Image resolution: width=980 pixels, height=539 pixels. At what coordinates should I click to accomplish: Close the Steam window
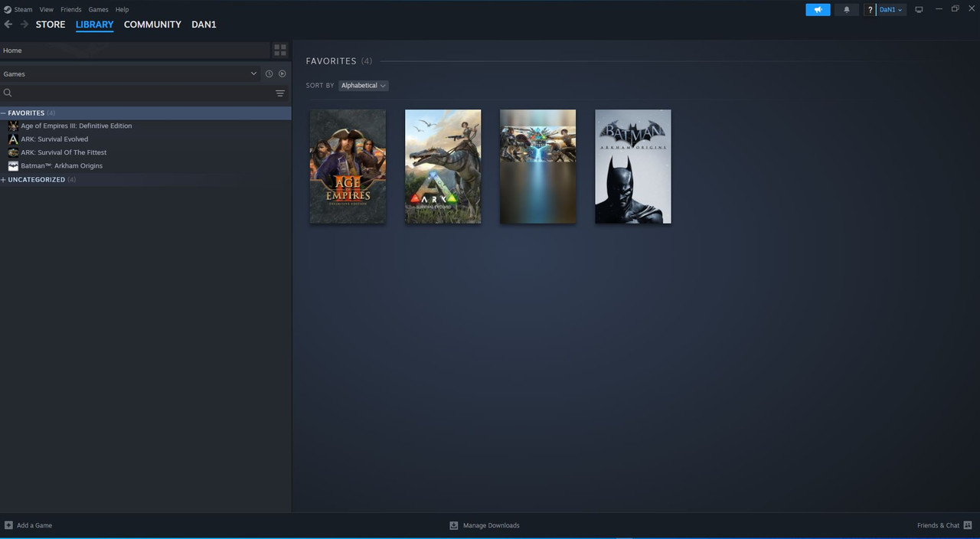click(x=971, y=9)
